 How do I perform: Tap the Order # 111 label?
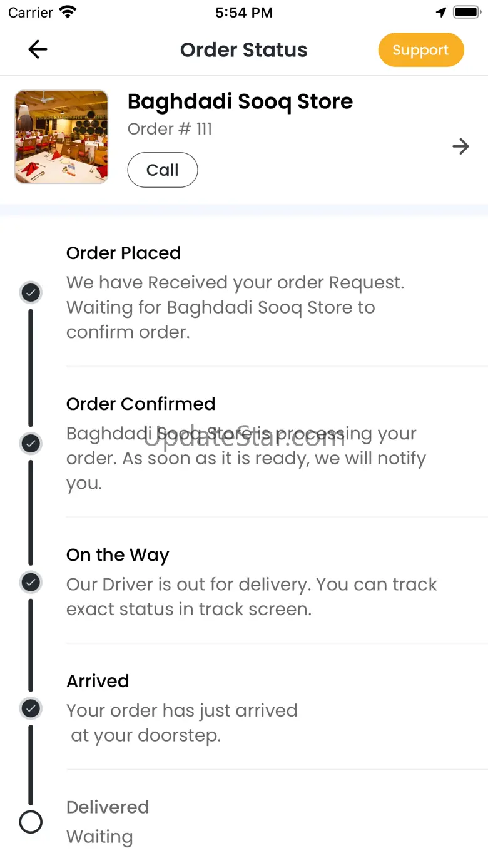(170, 129)
